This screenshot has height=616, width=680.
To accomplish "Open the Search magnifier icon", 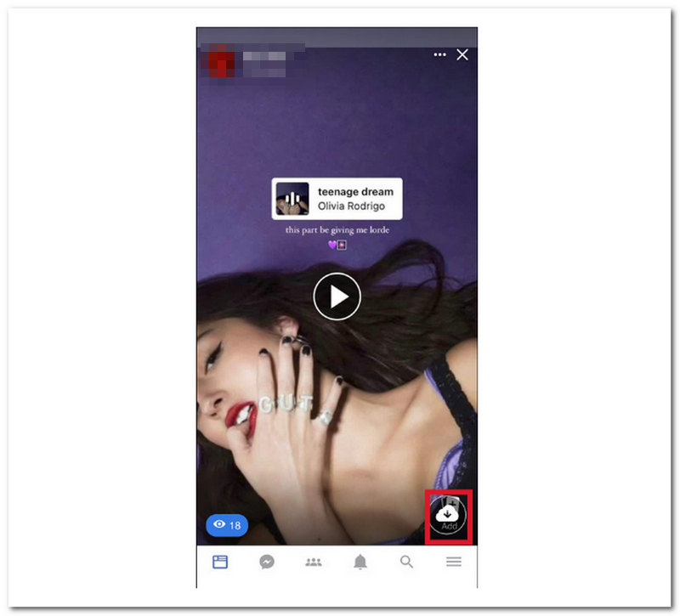I will (406, 562).
